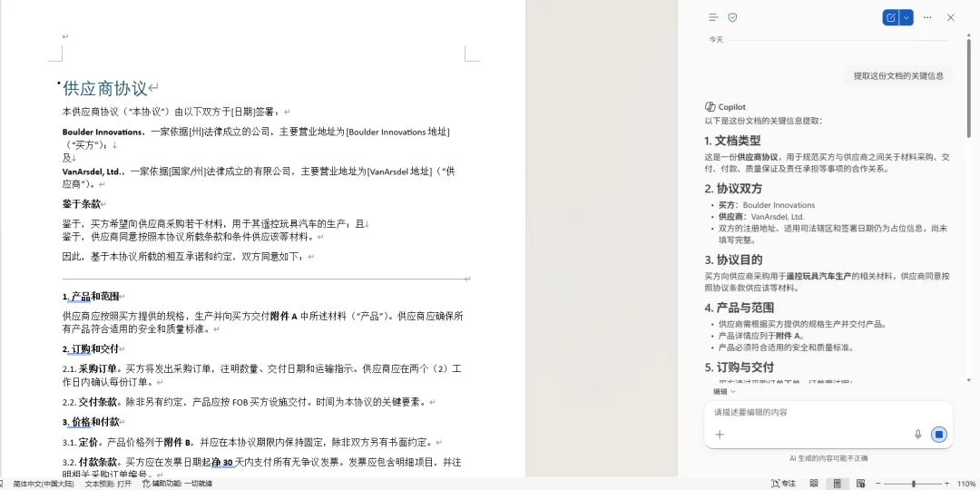The image size is (980, 490).
Task: Open the Copilot conversation list menu icon
Action: tap(713, 17)
